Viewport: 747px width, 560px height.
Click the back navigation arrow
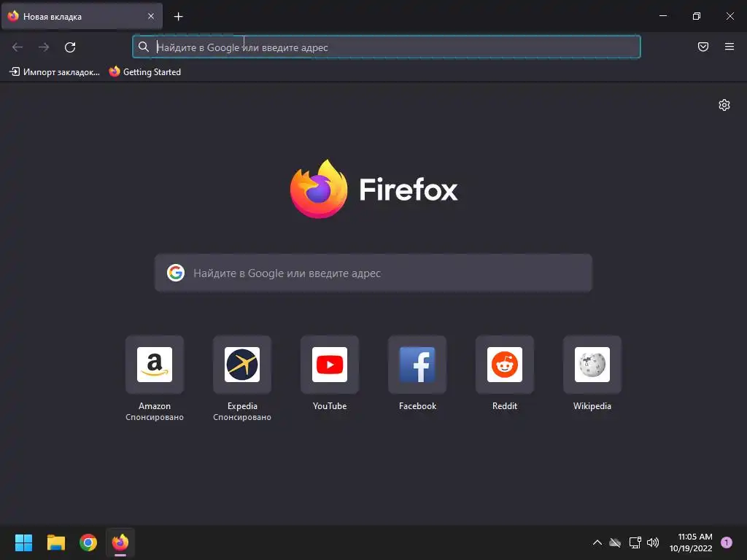point(18,47)
